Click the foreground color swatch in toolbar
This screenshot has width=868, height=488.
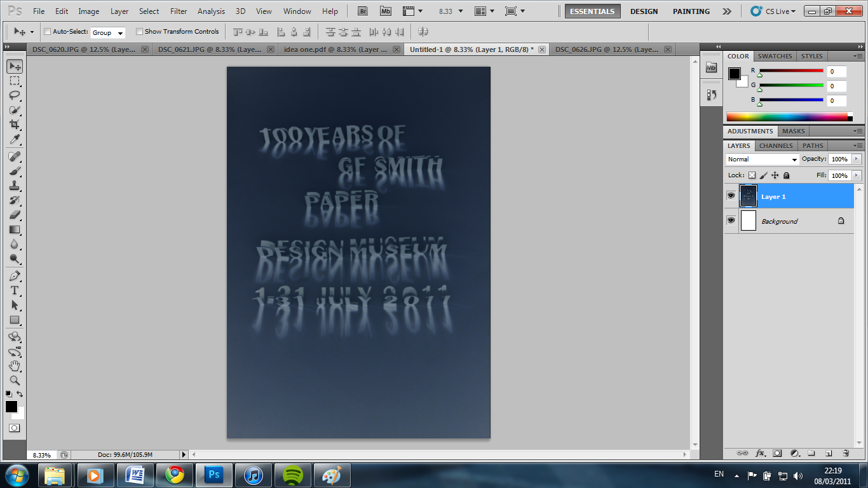pos(11,407)
